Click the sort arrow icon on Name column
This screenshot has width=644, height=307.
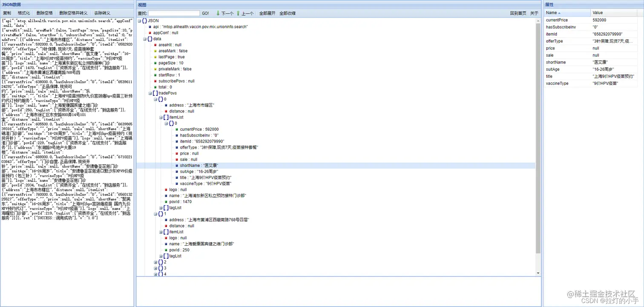(559, 13)
